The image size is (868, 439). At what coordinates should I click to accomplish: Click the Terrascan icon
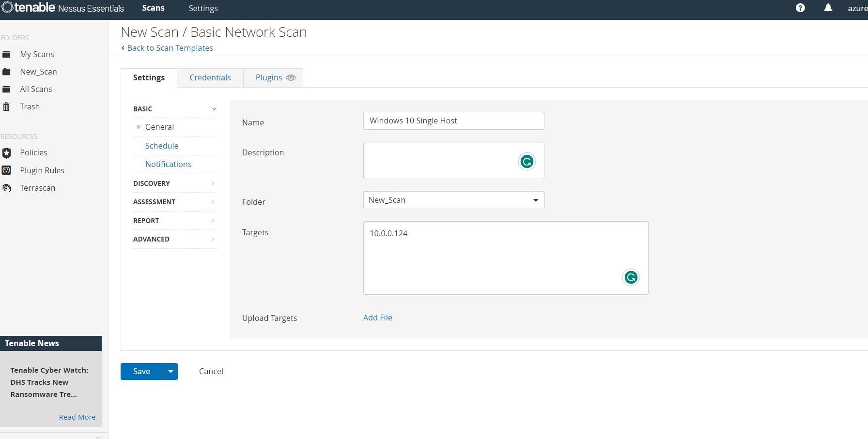[x=6, y=188]
